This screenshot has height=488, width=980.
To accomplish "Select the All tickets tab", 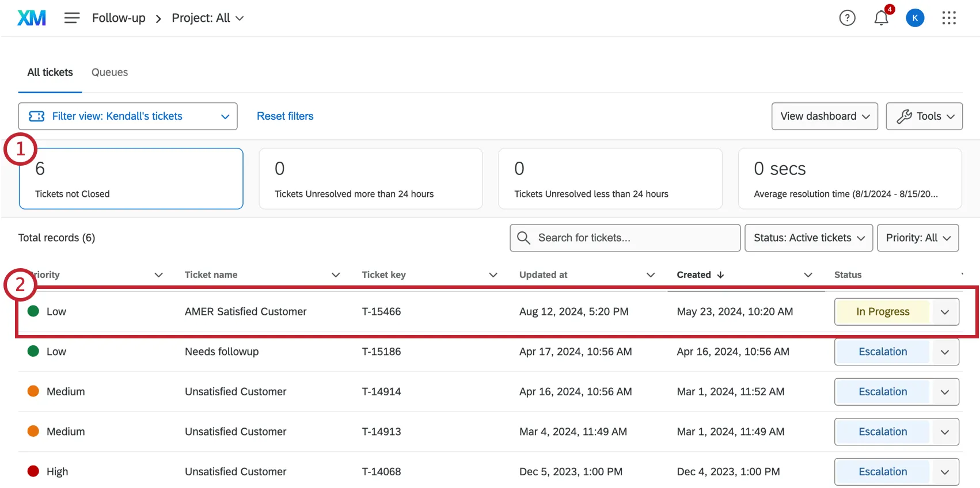I will 50,73.
